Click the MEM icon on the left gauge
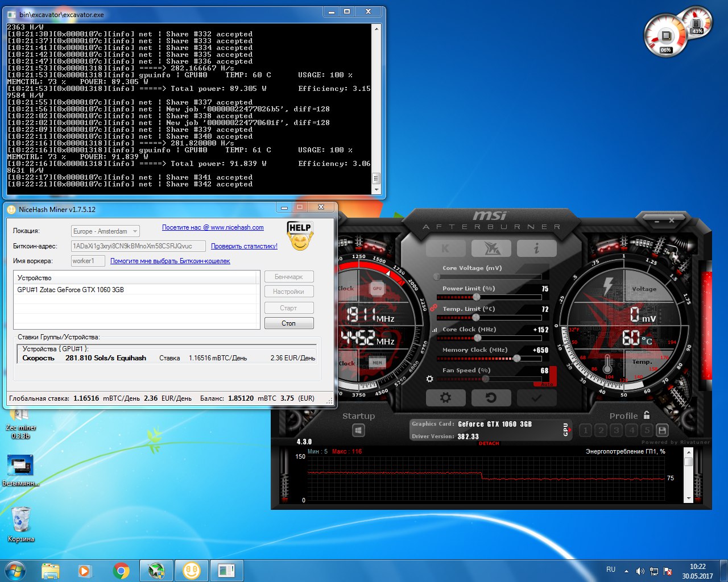728x582 pixels. coord(377,362)
